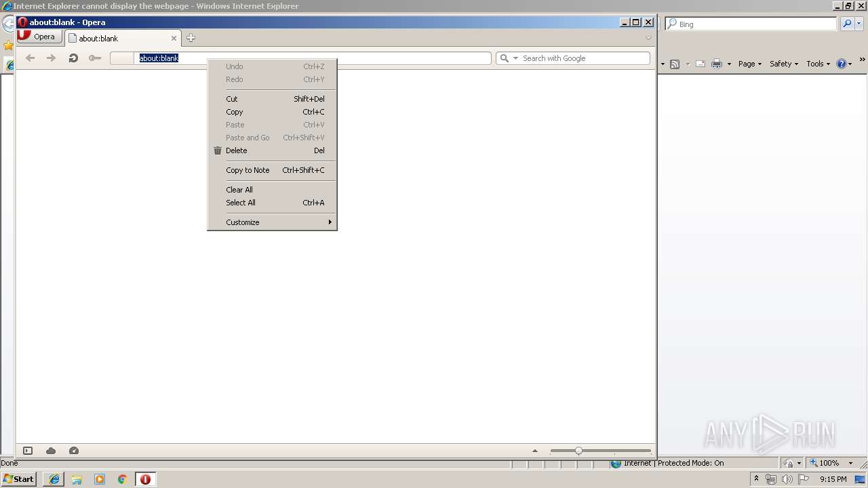Open Google Chrome from the taskbar
This screenshot has height=488, width=868.
coord(123,479)
